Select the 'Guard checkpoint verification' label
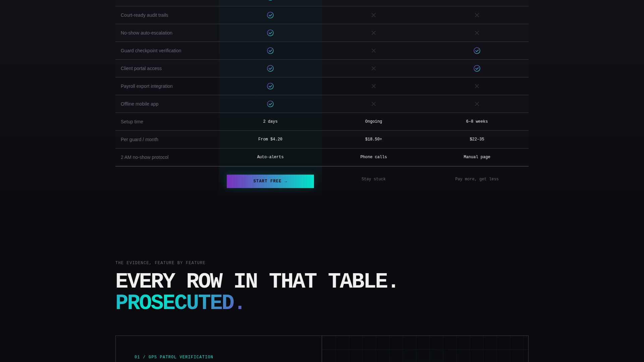This screenshot has width=644, height=362. pyautogui.click(x=151, y=51)
